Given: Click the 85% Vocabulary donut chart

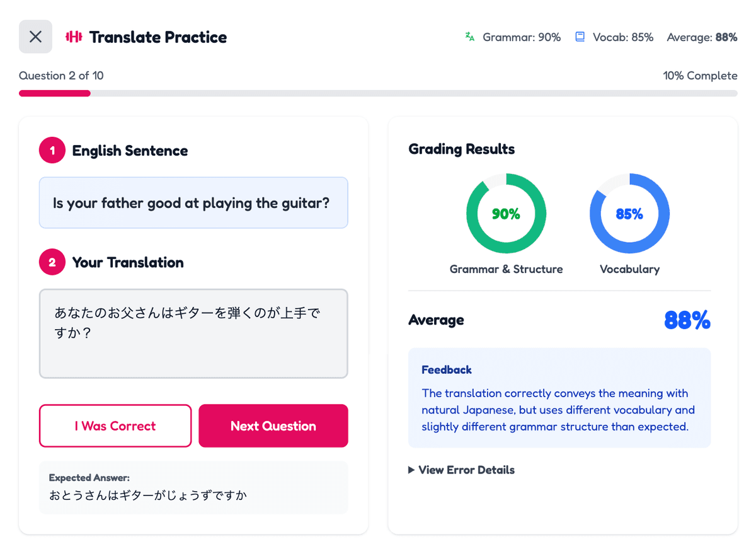Looking at the screenshot, I should [x=629, y=213].
